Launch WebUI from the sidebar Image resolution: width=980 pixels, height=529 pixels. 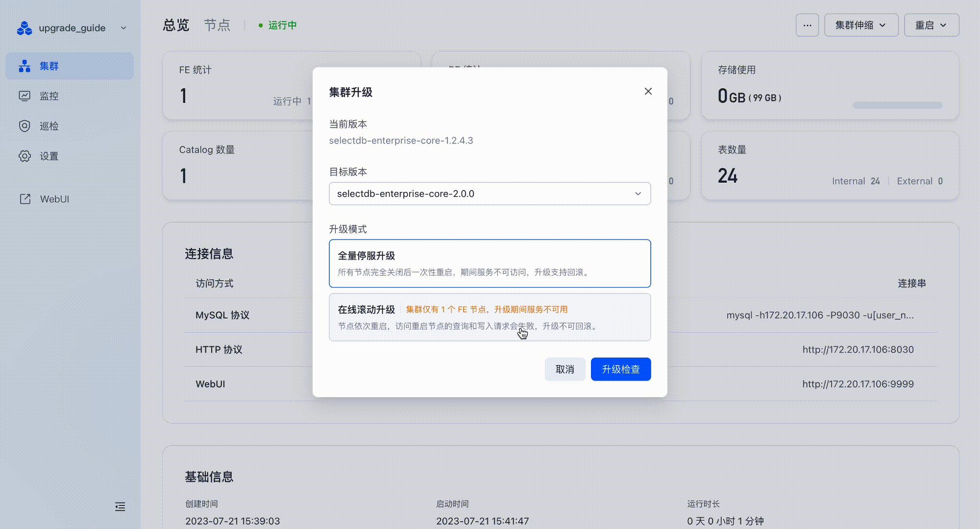(x=54, y=199)
